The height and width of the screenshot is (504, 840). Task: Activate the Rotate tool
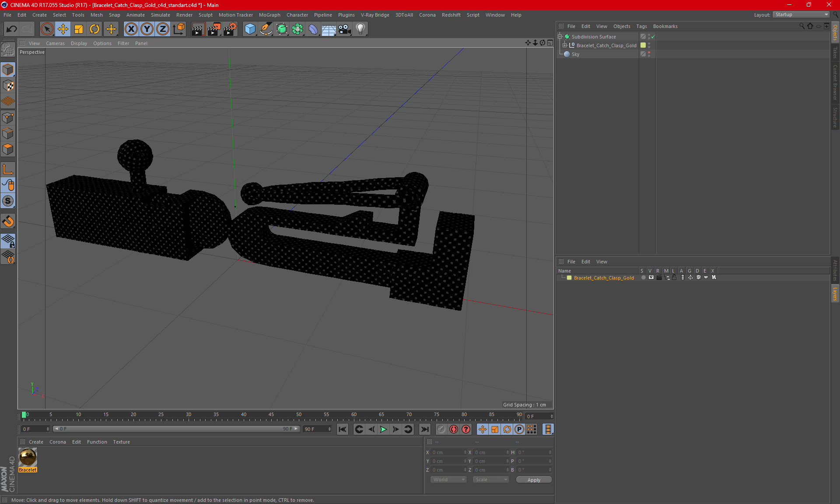(x=94, y=29)
